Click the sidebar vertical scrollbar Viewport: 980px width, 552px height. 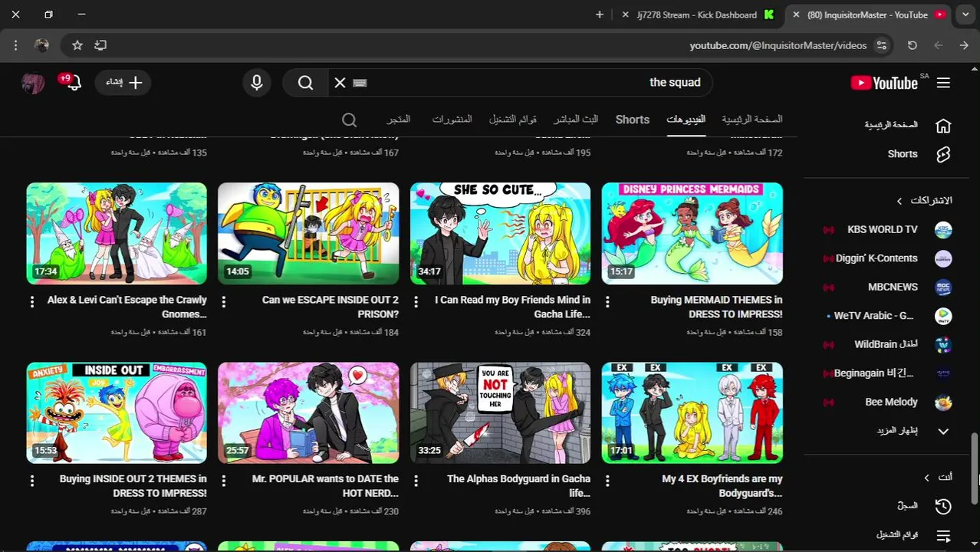click(975, 468)
